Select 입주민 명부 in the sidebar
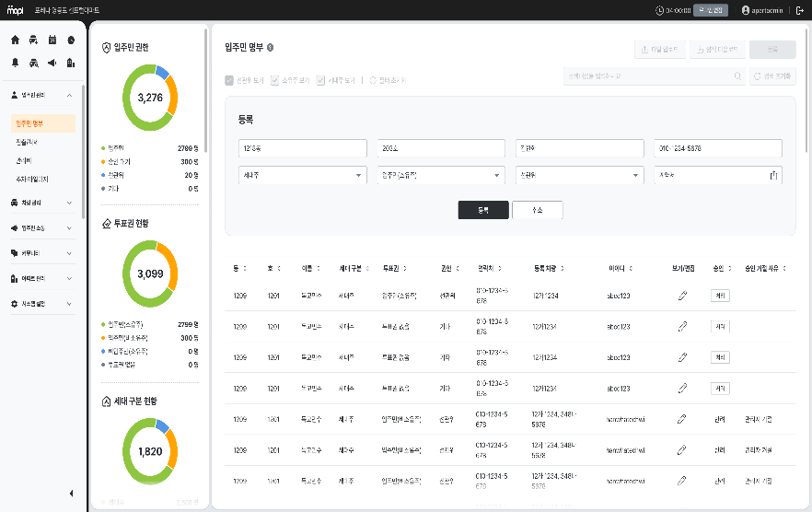 (x=43, y=123)
